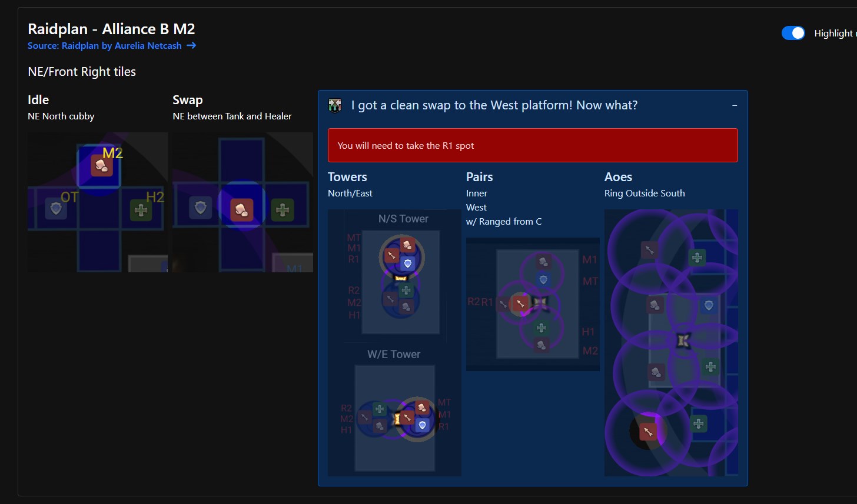Open the Source: Raidplan by Aurelia Netcash link
This screenshot has width=857, height=504.
point(112,45)
